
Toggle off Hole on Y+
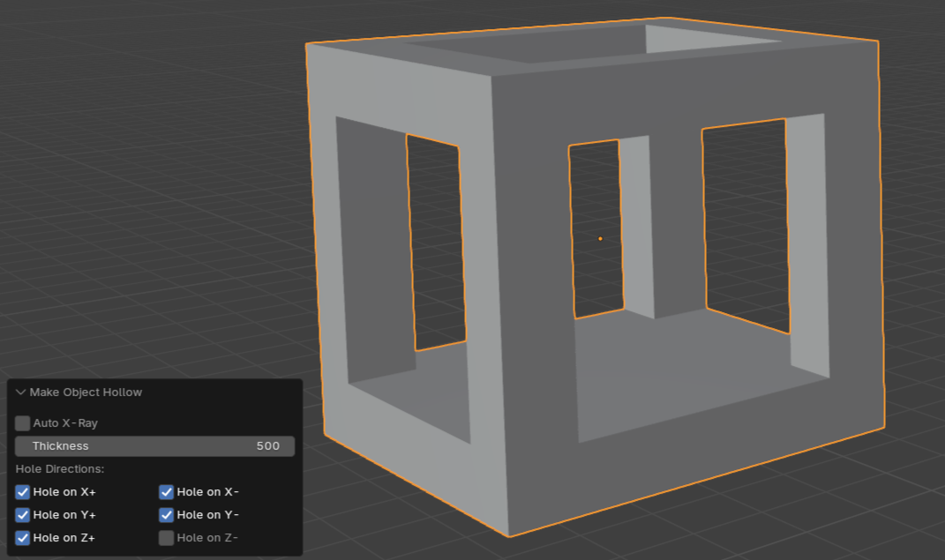(x=22, y=515)
